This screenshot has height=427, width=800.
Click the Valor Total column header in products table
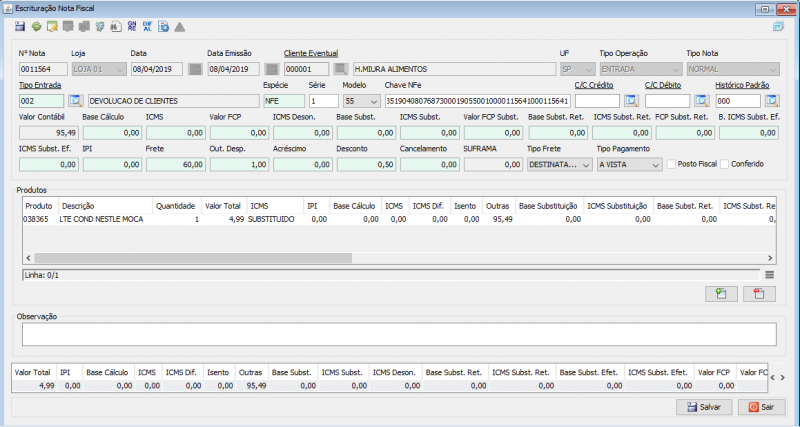[x=222, y=206]
